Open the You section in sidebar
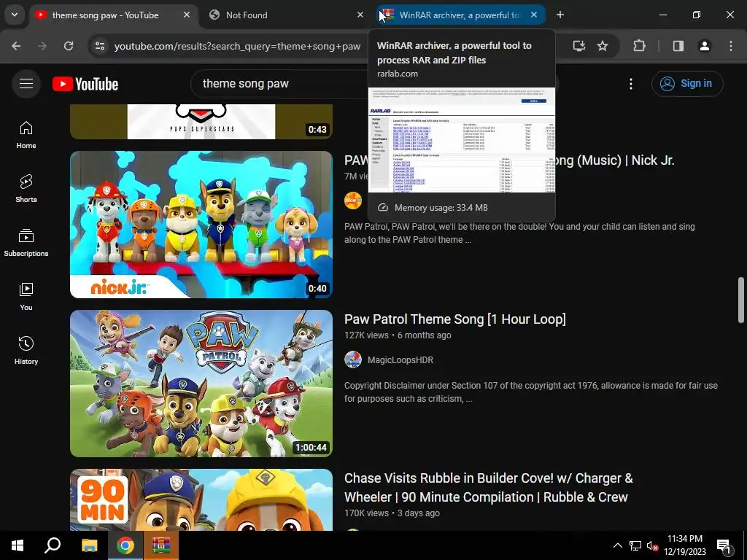This screenshot has height=560, width=747. (26, 297)
